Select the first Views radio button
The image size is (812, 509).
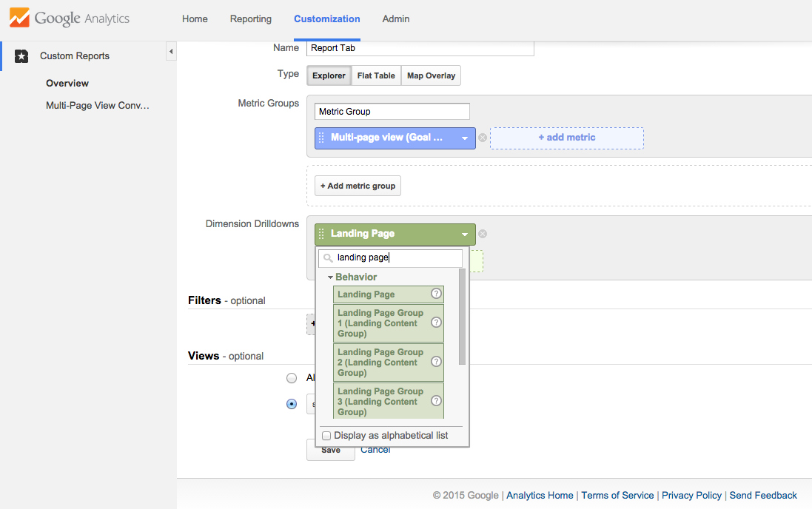pos(292,378)
